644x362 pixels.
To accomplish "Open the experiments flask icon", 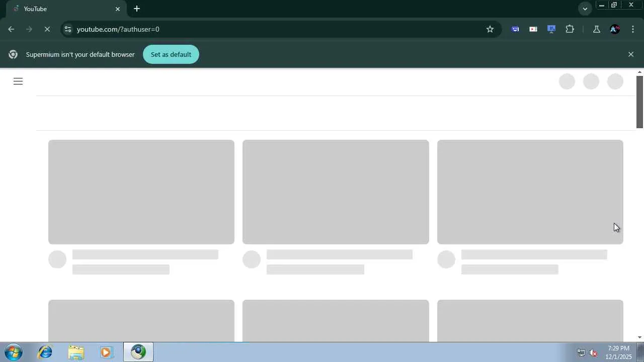I will pyautogui.click(x=597, y=29).
